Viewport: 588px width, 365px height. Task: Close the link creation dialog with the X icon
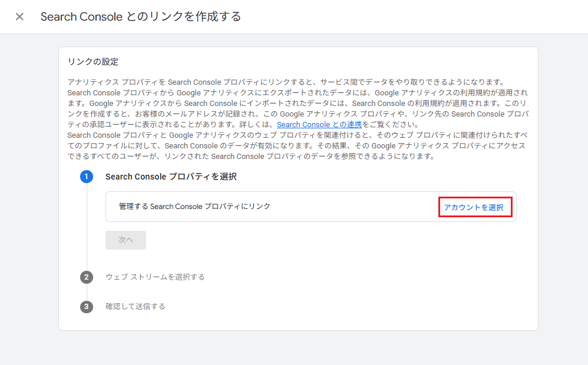pos(19,16)
